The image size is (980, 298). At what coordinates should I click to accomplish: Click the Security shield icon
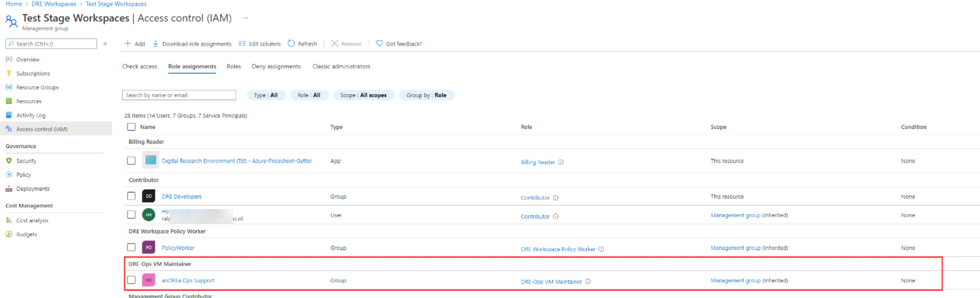click(x=9, y=161)
